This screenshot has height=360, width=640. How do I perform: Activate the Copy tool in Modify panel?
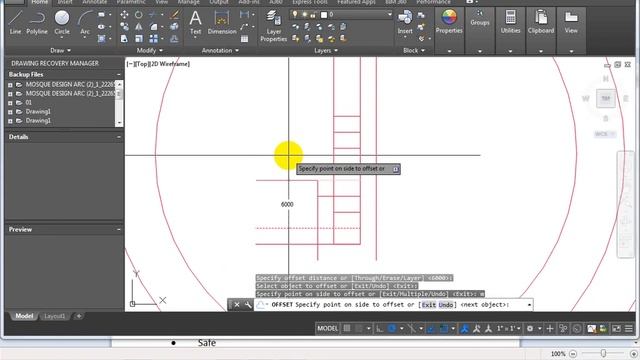click(x=124, y=27)
